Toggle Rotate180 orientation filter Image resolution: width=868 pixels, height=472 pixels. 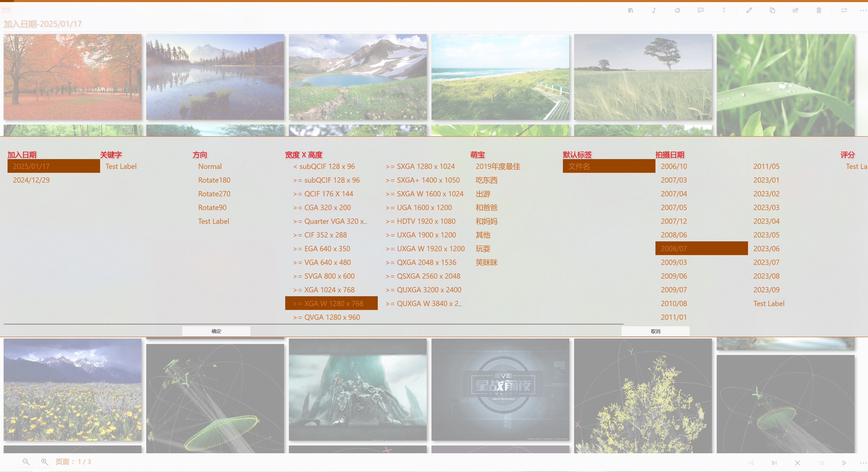(x=214, y=180)
